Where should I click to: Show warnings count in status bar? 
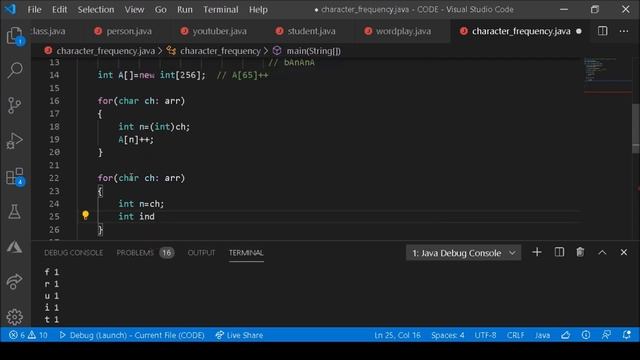point(38,335)
